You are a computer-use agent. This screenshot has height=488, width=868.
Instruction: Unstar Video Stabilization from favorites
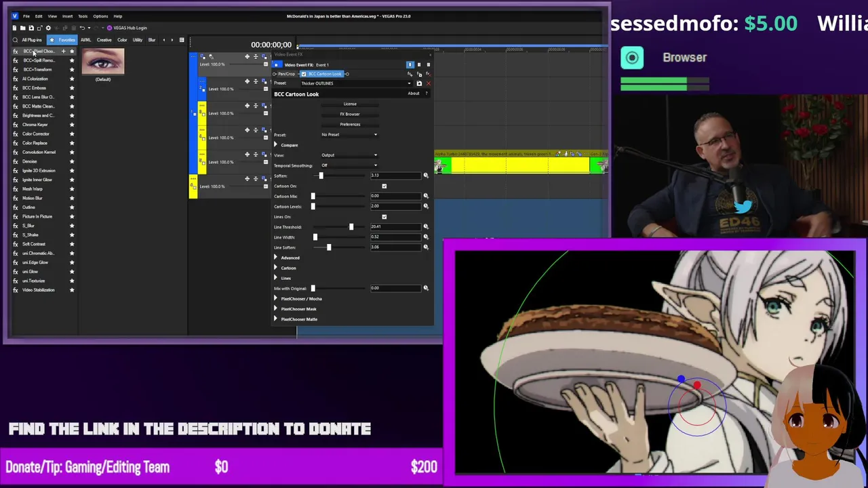tap(72, 289)
